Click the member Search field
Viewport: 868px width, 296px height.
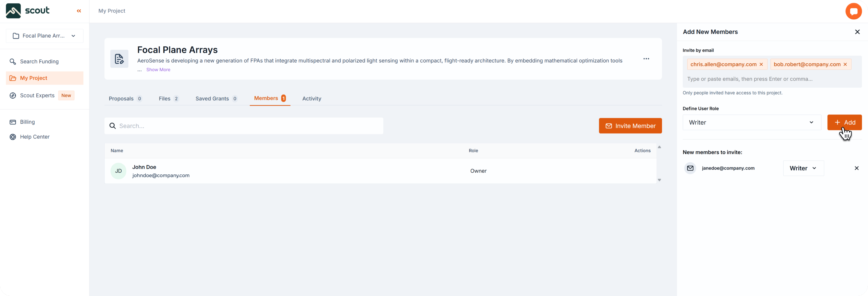(244, 126)
